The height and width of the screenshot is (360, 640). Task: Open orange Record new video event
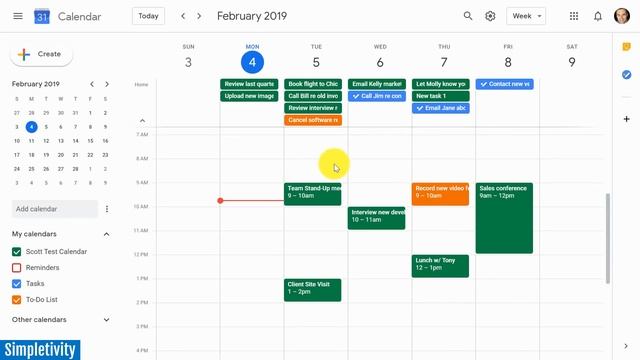point(440,194)
